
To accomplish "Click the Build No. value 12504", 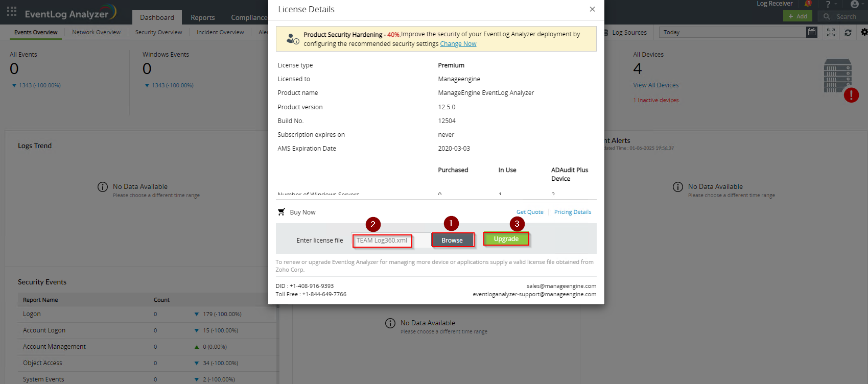I will [447, 121].
